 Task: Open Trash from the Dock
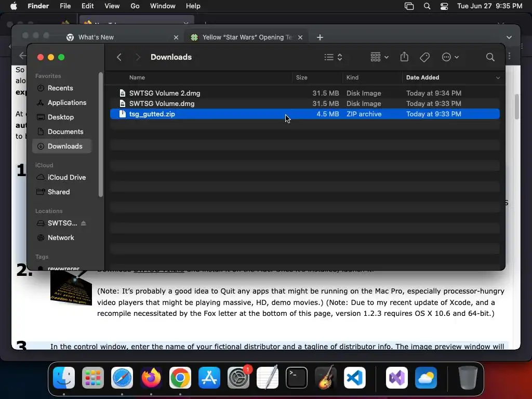pos(468,377)
